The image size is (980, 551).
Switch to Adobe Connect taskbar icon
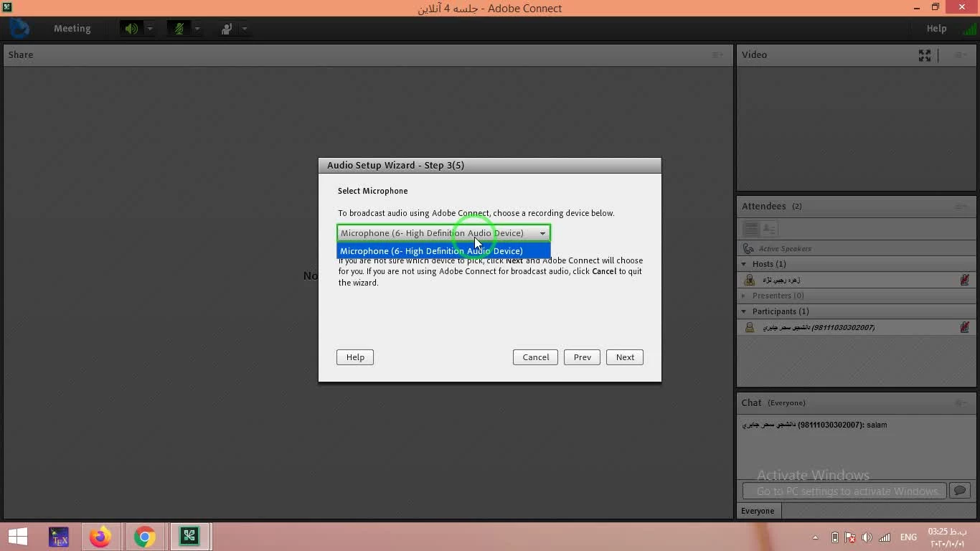point(189,537)
